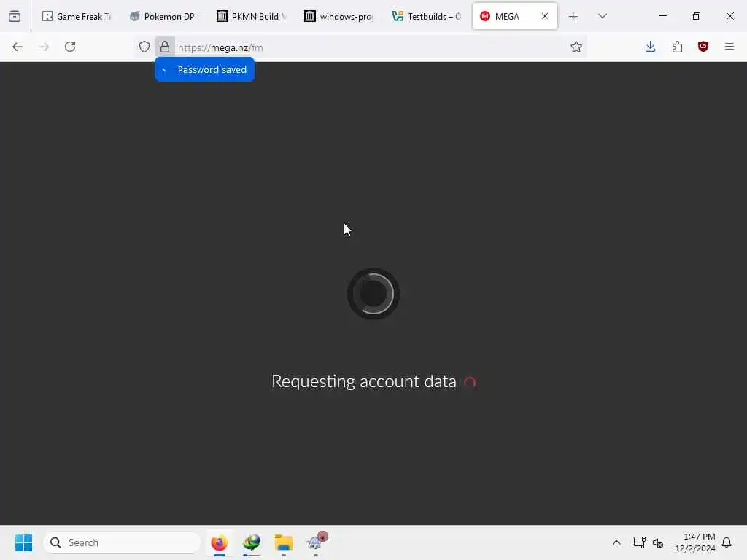
Task: Expand the list all tabs dropdown
Action: click(603, 16)
